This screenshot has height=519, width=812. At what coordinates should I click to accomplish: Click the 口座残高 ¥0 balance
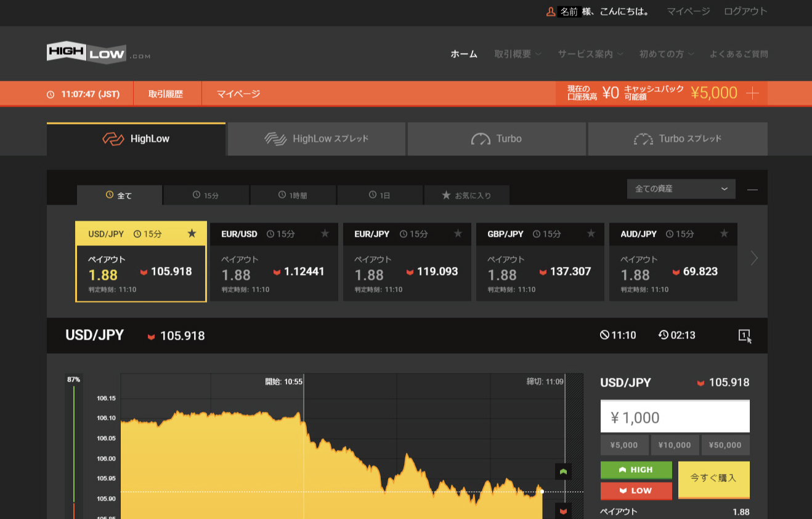click(610, 93)
